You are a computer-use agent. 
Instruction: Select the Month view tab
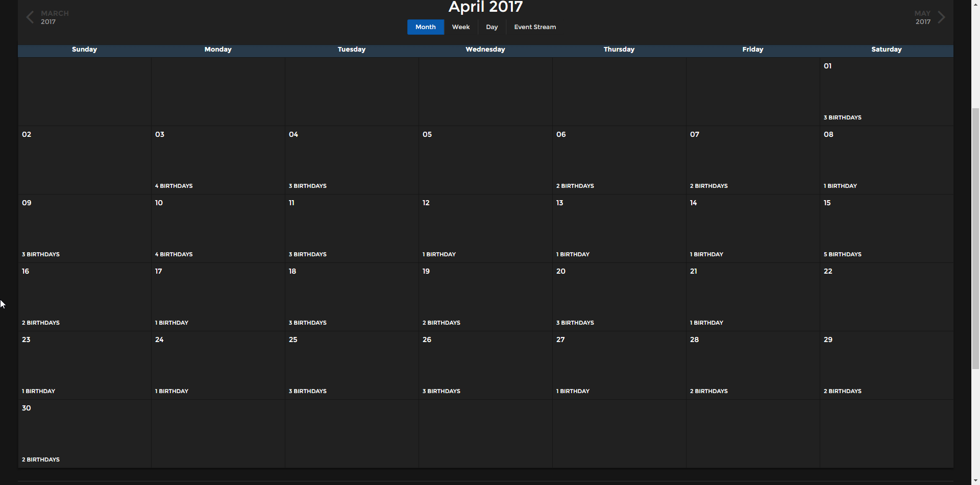[x=425, y=27]
